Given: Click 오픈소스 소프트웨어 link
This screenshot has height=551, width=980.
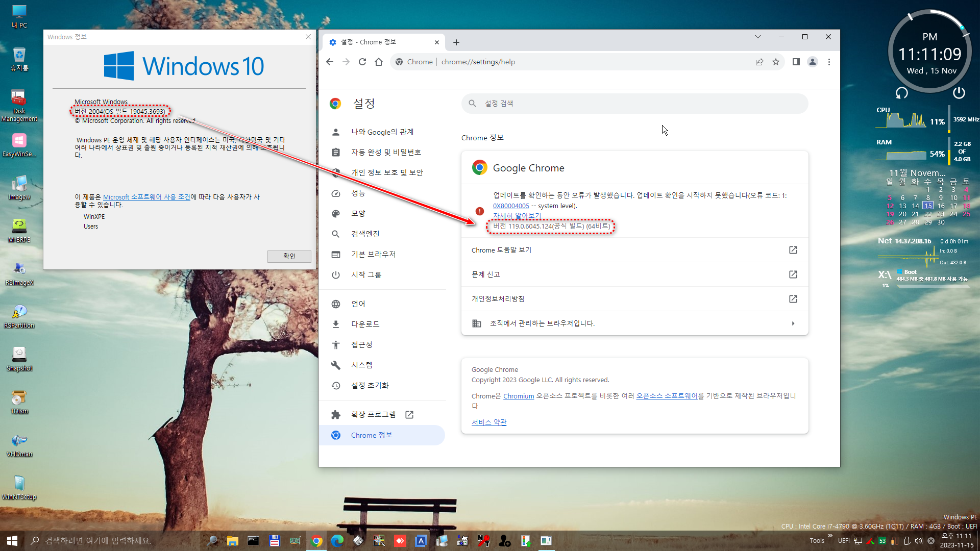Looking at the screenshot, I should pos(667,396).
